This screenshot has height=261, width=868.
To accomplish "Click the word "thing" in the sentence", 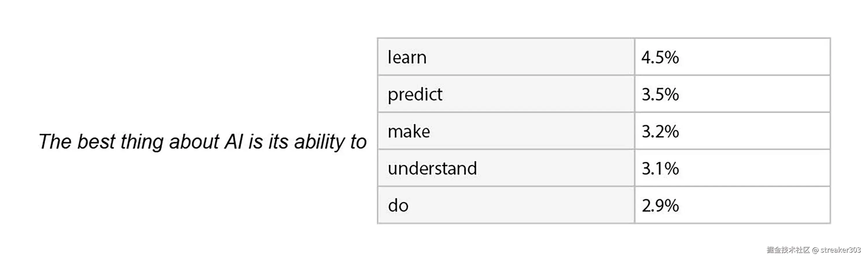I will (x=142, y=141).
